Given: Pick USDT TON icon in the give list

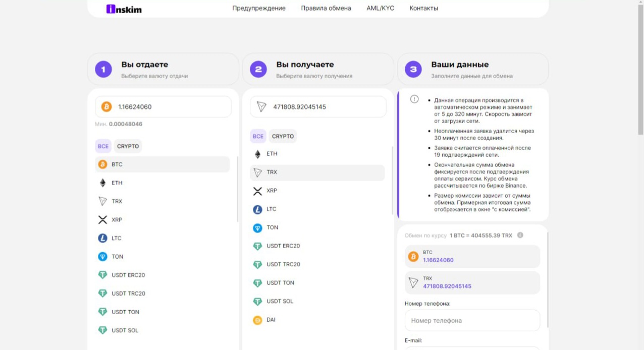Looking at the screenshot, I should click(102, 312).
